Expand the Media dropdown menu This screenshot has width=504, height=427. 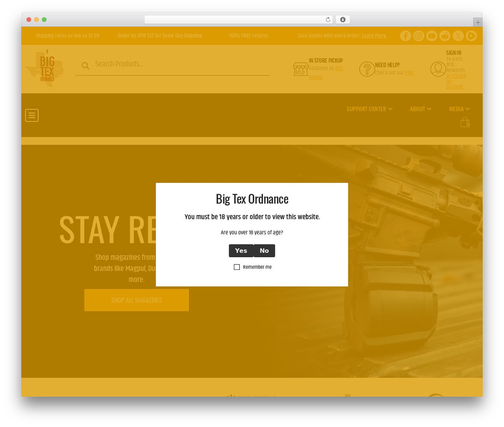(x=460, y=109)
